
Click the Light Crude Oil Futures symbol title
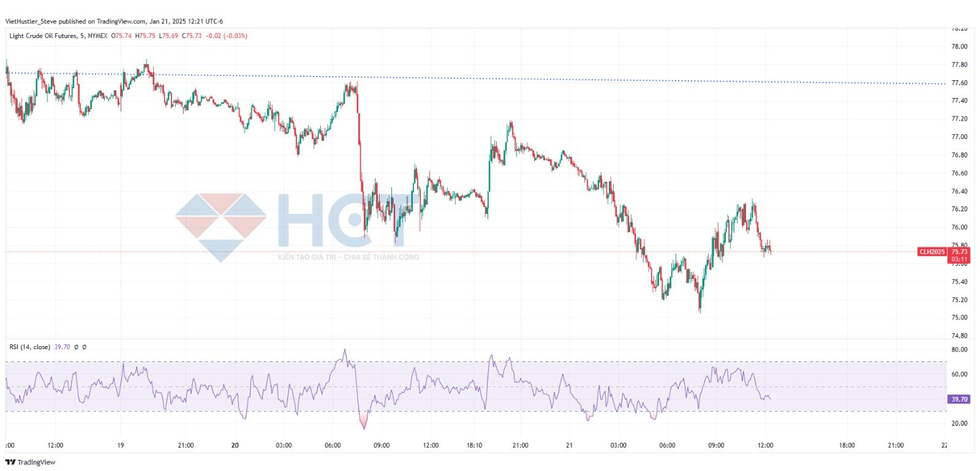click(x=43, y=36)
